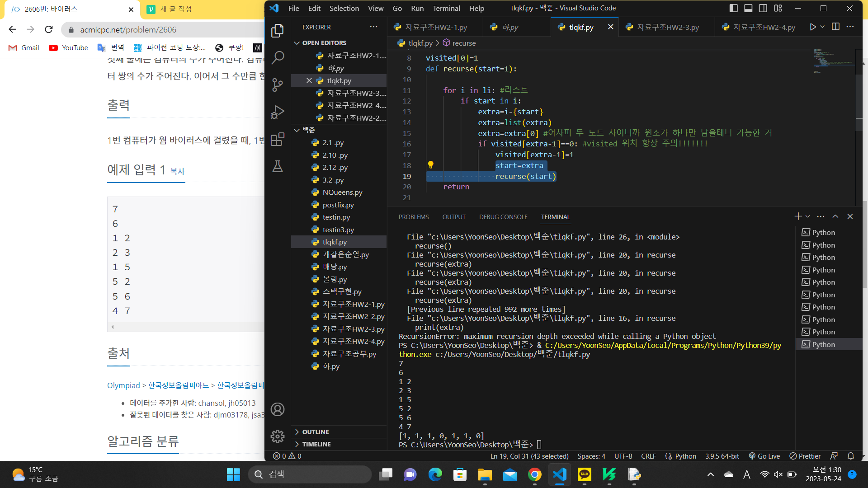Click the Go Live status bar button
The width and height of the screenshot is (868, 488).
click(764, 456)
